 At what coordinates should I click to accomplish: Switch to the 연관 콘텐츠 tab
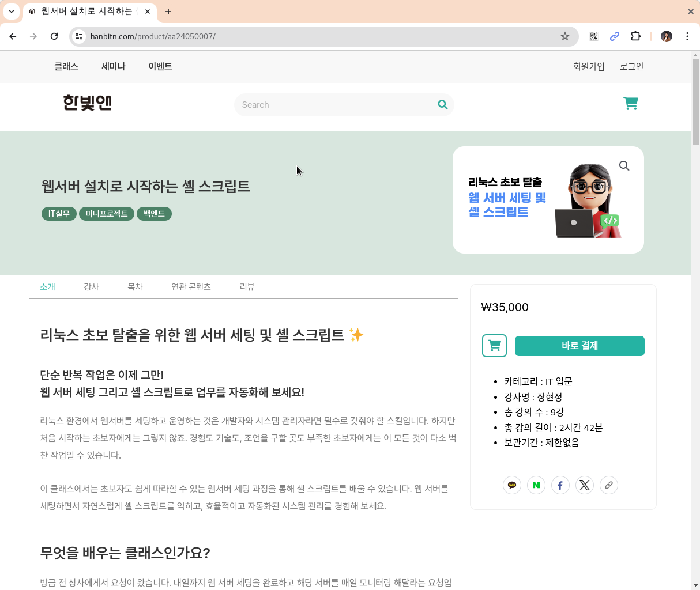point(191,286)
